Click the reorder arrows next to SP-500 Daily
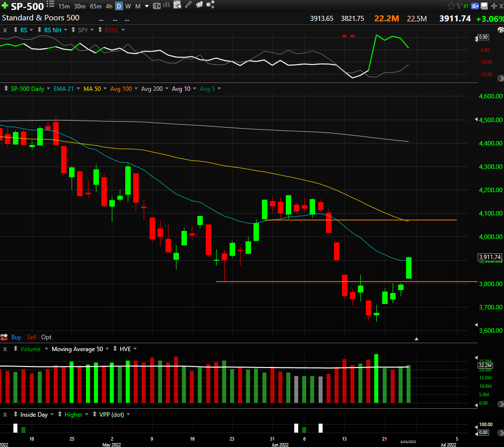 coord(6,88)
